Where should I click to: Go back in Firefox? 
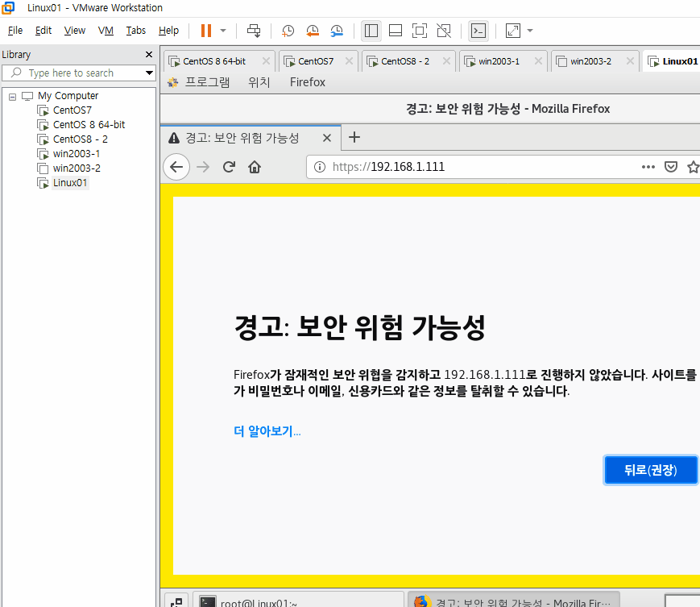(x=176, y=167)
